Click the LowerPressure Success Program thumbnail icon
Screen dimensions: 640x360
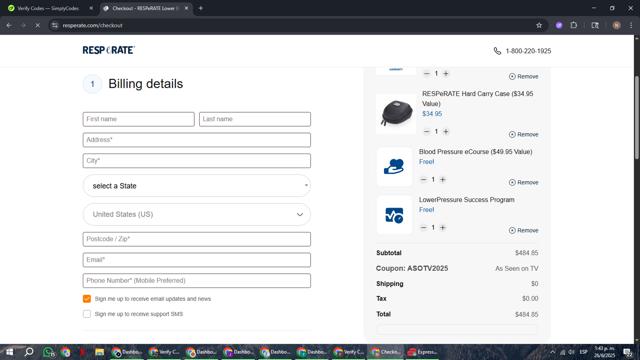394,215
